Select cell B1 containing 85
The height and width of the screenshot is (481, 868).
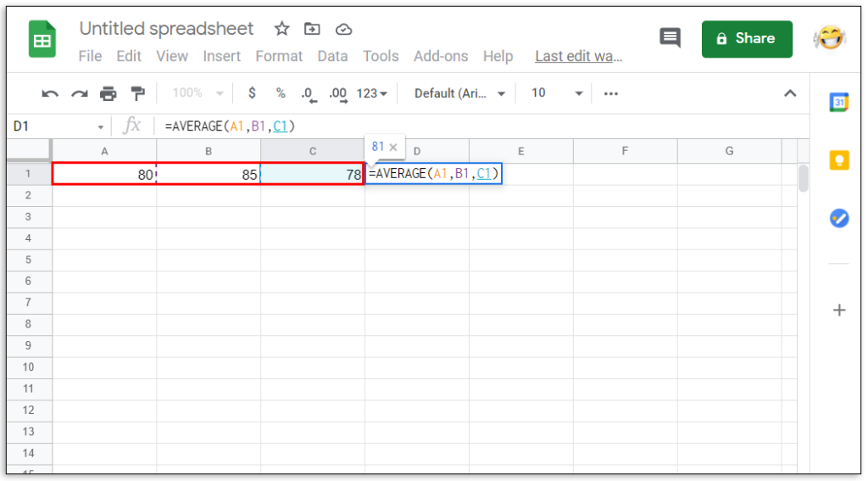(209, 174)
